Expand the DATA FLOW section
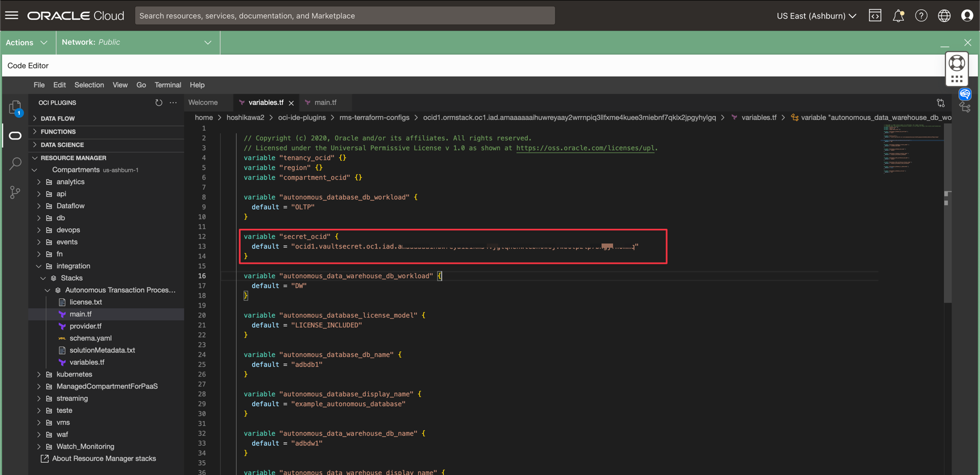Image resolution: width=980 pixels, height=475 pixels. [106, 119]
